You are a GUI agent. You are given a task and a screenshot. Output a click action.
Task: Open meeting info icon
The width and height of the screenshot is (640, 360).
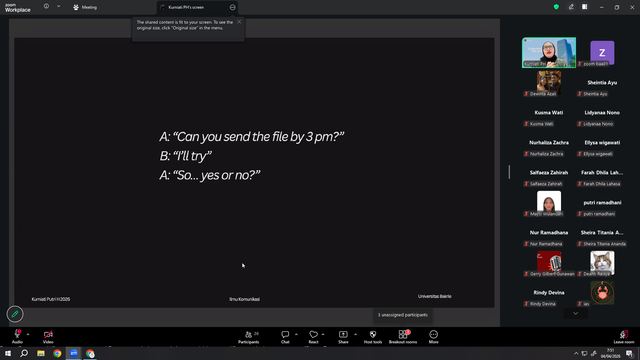46,7
